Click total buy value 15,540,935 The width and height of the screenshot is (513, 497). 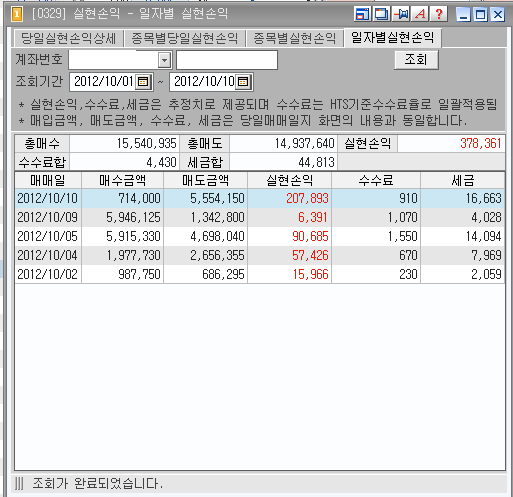pos(146,144)
